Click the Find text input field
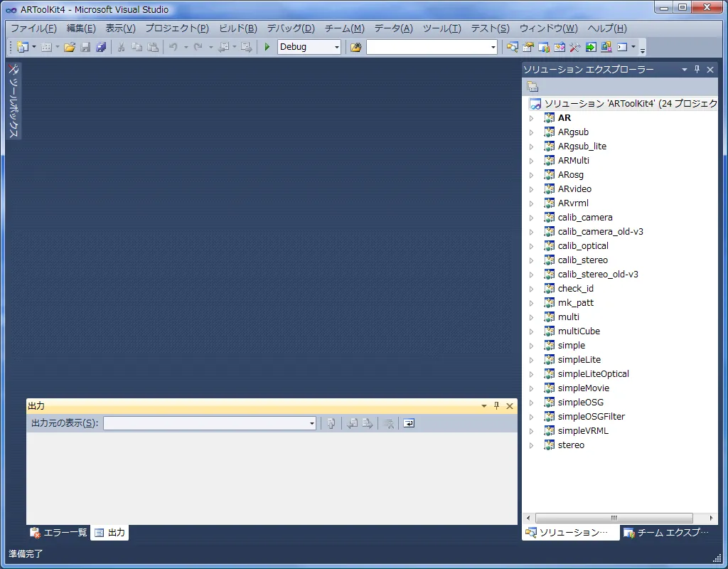The height and width of the screenshot is (569, 728). coord(428,47)
